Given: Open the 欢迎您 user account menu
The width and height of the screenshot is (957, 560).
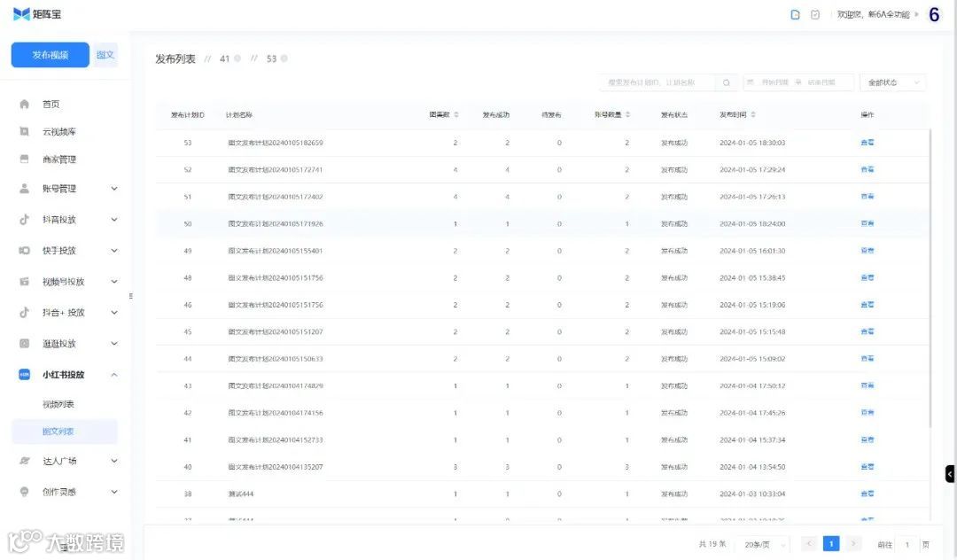Looking at the screenshot, I should coord(877,15).
